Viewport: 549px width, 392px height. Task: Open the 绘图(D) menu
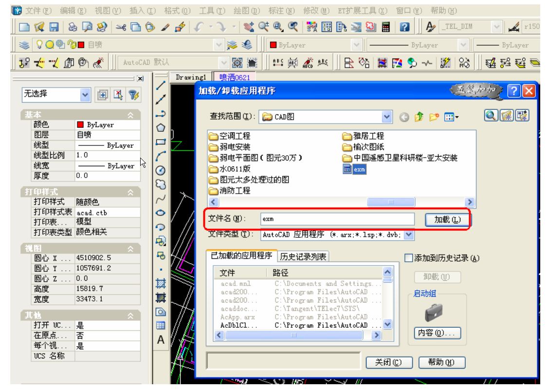(x=247, y=11)
